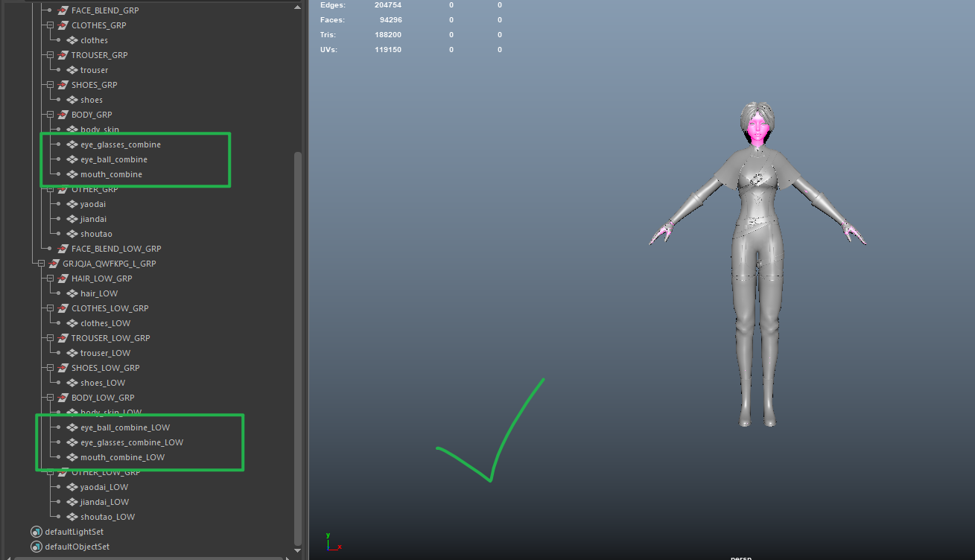Image resolution: width=975 pixels, height=560 pixels.
Task: Click mesh icon beside hair_LOW
Action: point(72,293)
